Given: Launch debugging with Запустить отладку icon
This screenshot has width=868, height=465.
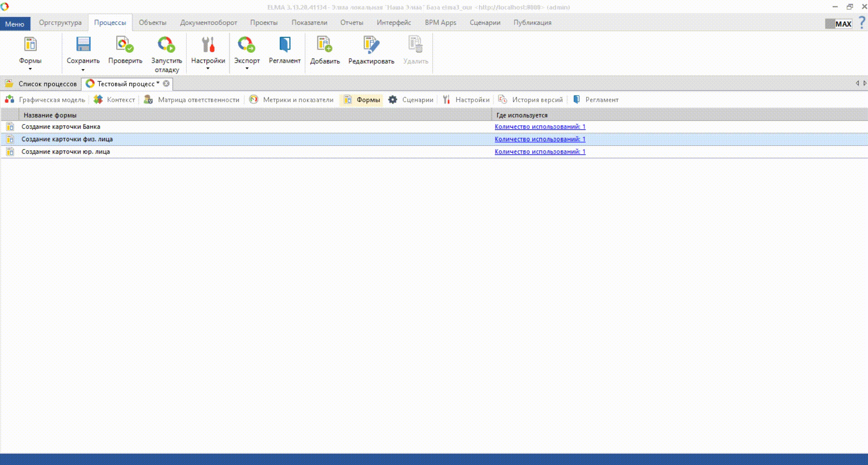Looking at the screenshot, I should pos(166,45).
